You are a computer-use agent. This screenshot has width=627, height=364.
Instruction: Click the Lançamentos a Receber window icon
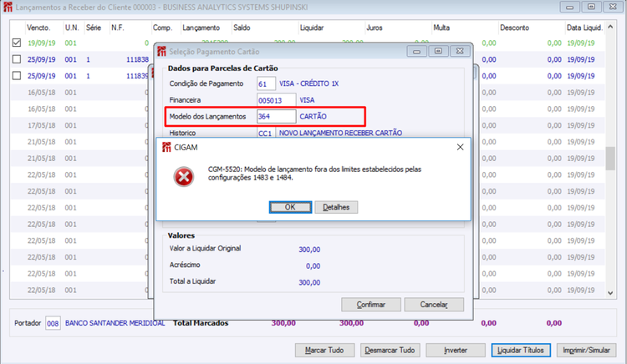(x=8, y=8)
